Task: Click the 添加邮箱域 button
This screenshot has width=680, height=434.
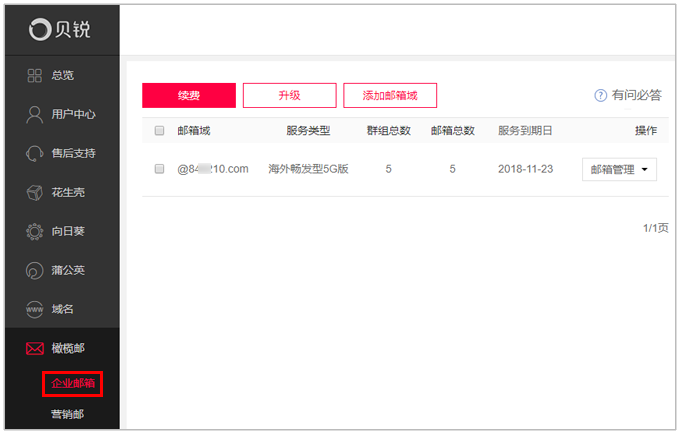Action: click(390, 95)
